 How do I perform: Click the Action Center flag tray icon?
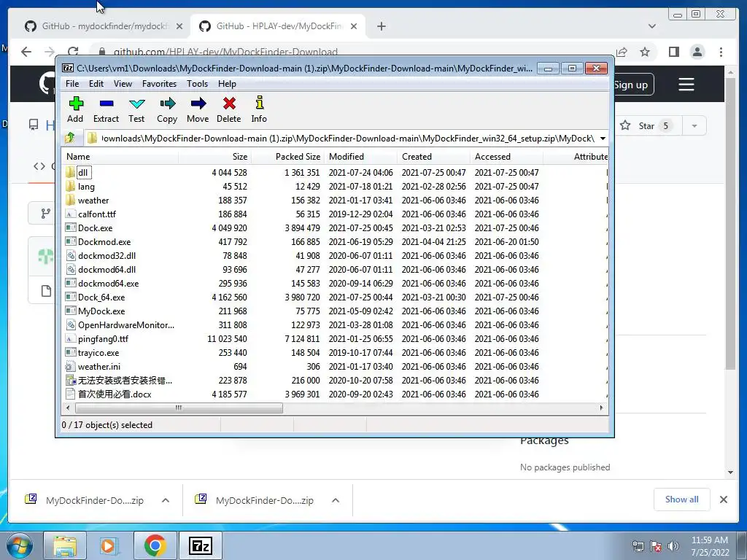[x=656, y=546]
